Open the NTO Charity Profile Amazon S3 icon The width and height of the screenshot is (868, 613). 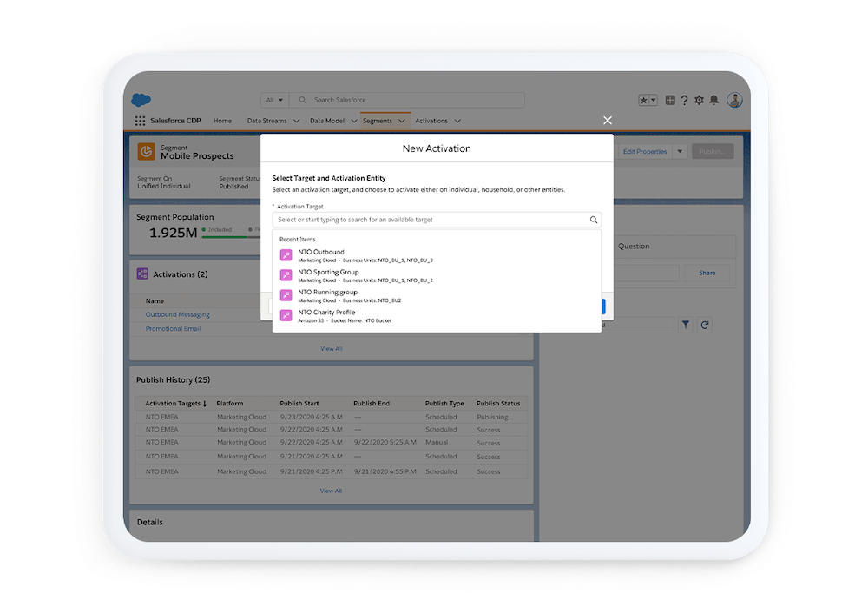286,315
